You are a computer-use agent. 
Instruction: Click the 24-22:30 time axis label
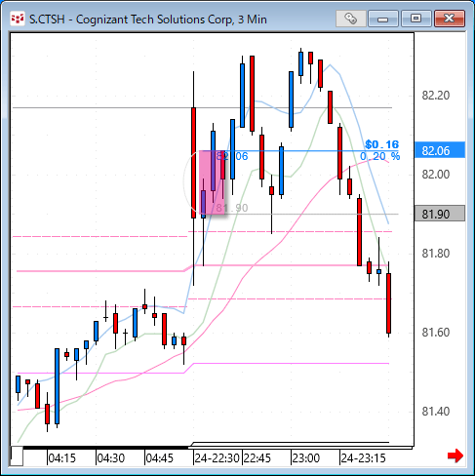click(217, 458)
